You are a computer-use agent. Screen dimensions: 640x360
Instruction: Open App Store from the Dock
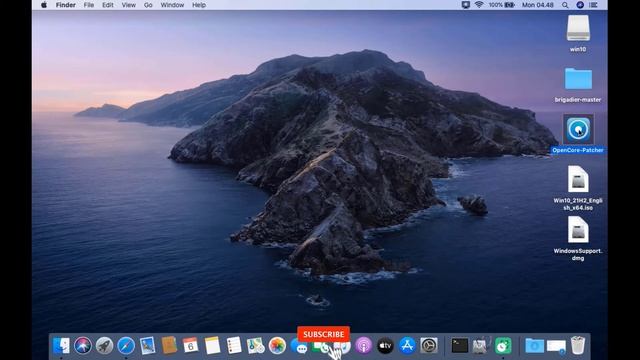407,346
